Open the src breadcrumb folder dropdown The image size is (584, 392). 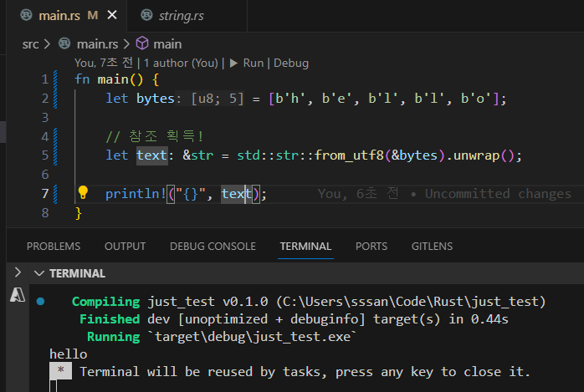pos(30,43)
